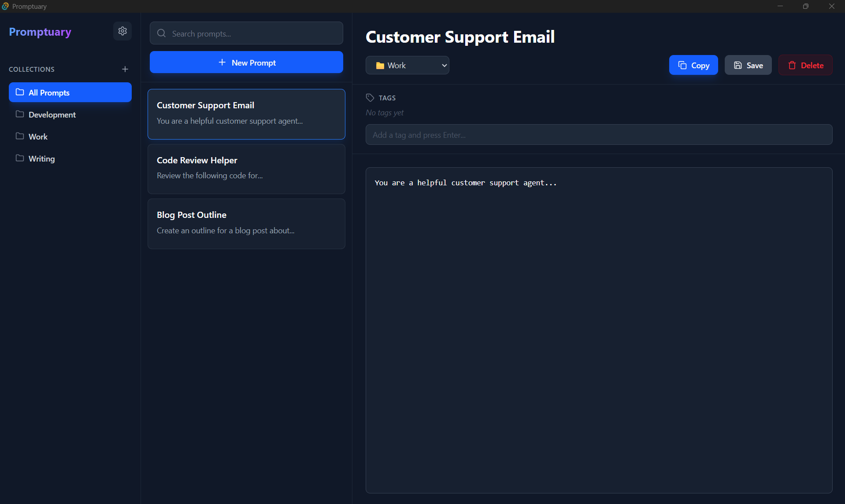The width and height of the screenshot is (845, 504).
Task: Open the Work collection dropdown
Action: tap(408, 65)
